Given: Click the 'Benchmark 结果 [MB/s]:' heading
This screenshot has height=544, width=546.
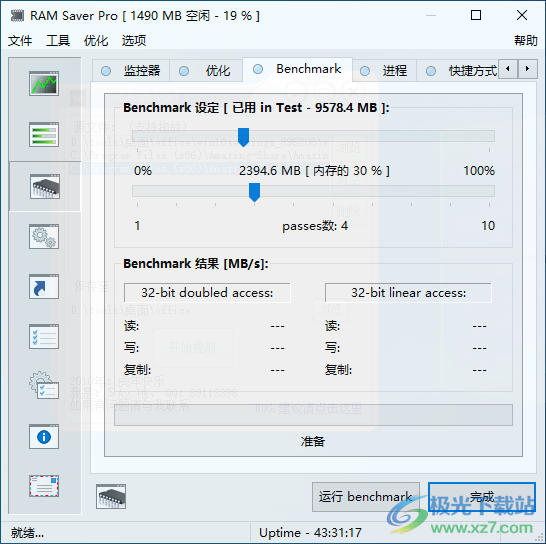Looking at the screenshot, I should pos(196,264).
